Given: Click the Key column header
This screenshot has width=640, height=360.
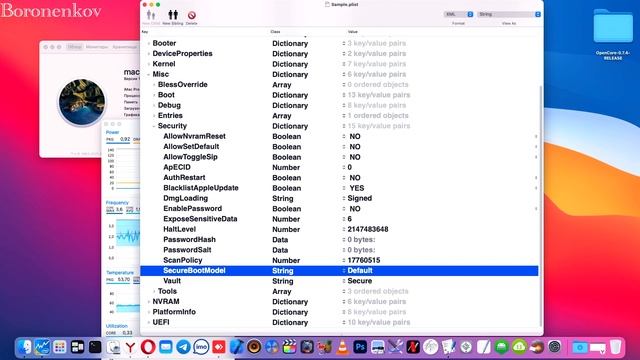Looking at the screenshot, I should [x=145, y=31].
